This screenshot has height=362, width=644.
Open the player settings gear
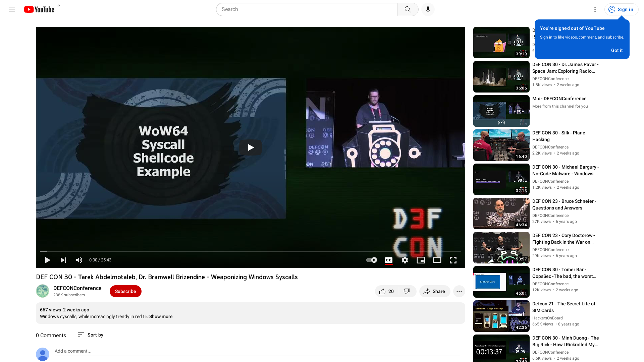(405, 260)
